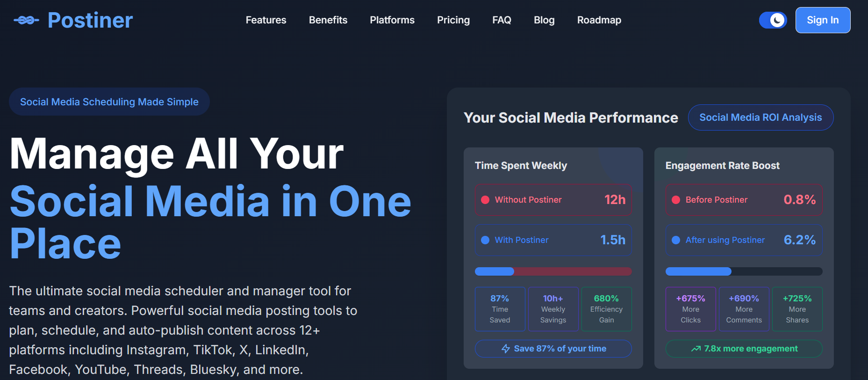Toggle the dark mode moon switch
This screenshot has width=868, height=380.
tap(773, 20)
